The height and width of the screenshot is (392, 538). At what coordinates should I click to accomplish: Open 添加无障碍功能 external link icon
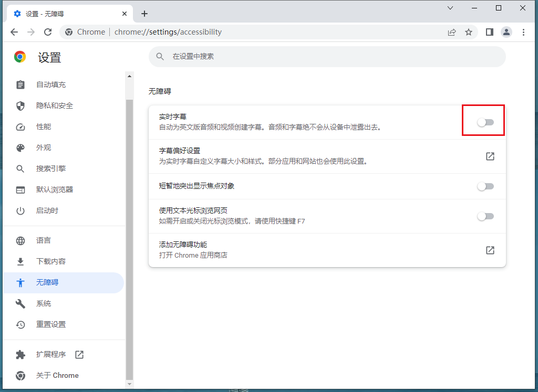click(x=490, y=250)
